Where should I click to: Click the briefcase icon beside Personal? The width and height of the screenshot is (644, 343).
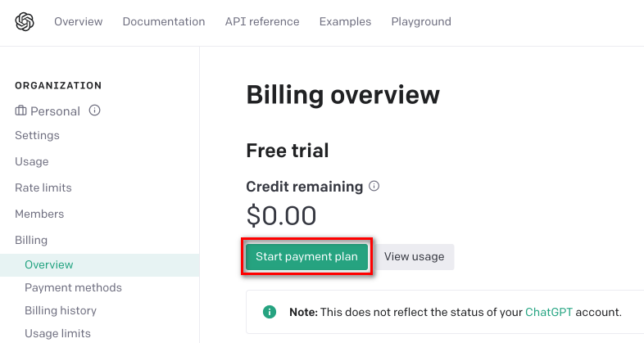[x=20, y=111]
